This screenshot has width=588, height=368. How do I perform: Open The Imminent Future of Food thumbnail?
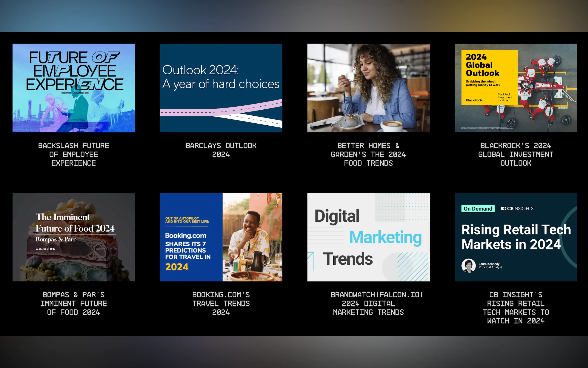coord(74,237)
